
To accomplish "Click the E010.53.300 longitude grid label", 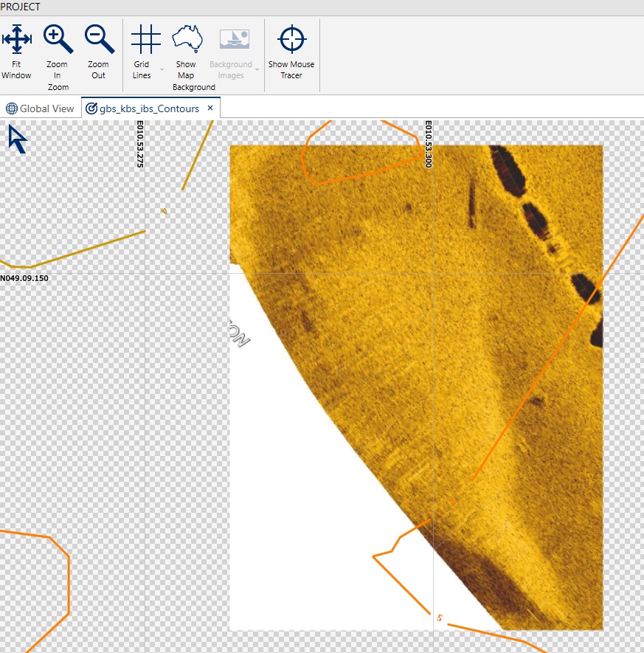I will [427, 145].
